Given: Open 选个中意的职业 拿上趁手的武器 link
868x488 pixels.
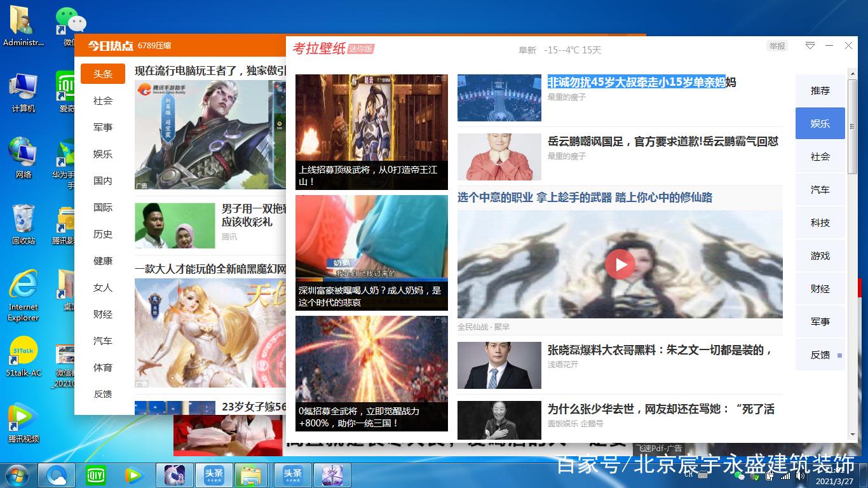Looking at the screenshot, I should (x=585, y=197).
